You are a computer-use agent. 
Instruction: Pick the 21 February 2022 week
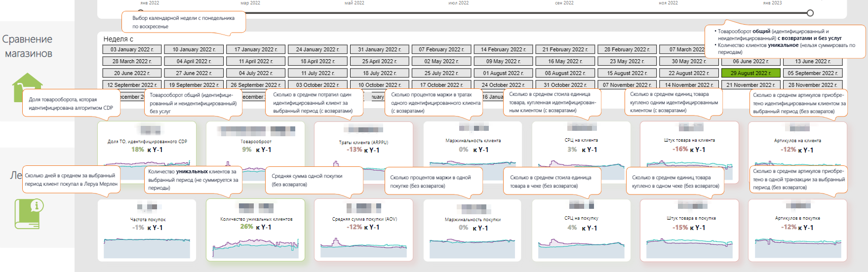tap(565, 49)
